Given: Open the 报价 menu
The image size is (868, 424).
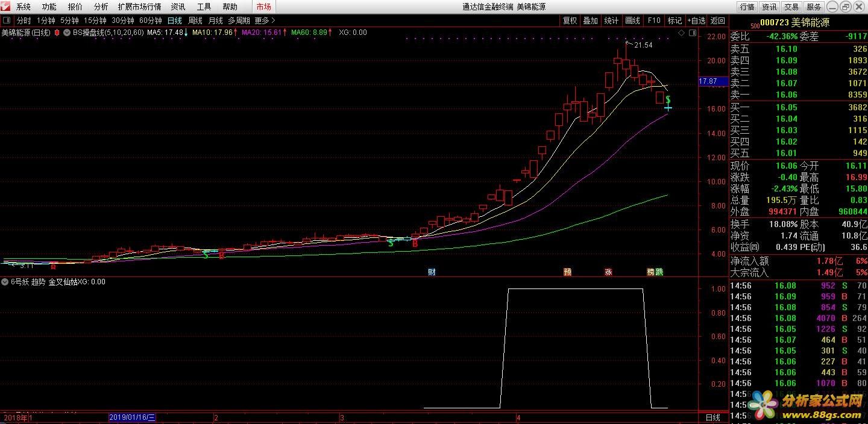Looking at the screenshot, I should pyautogui.click(x=75, y=7).
